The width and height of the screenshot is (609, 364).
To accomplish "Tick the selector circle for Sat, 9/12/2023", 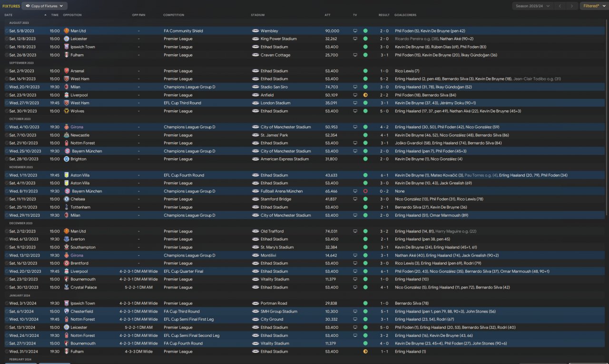I will pos(7,248).
